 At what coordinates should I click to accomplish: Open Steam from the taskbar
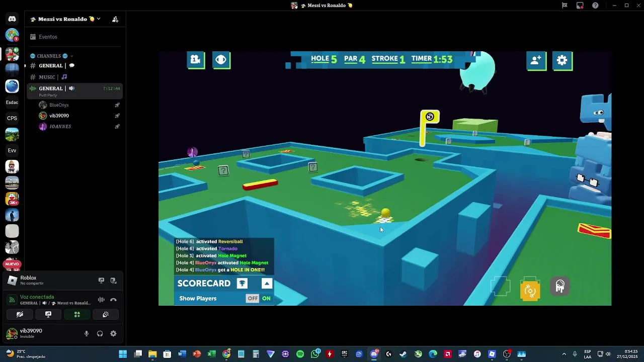[x=403, y=354]
